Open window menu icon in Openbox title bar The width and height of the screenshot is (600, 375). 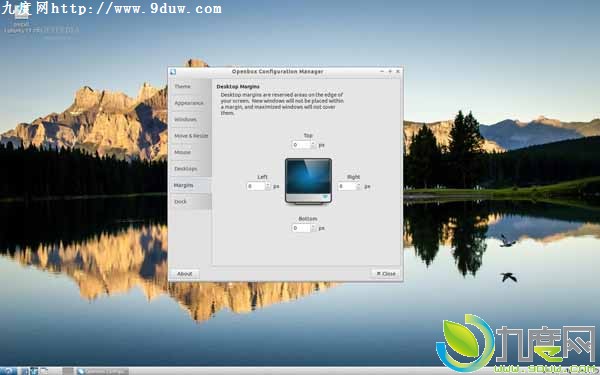(x=173, y=72)
